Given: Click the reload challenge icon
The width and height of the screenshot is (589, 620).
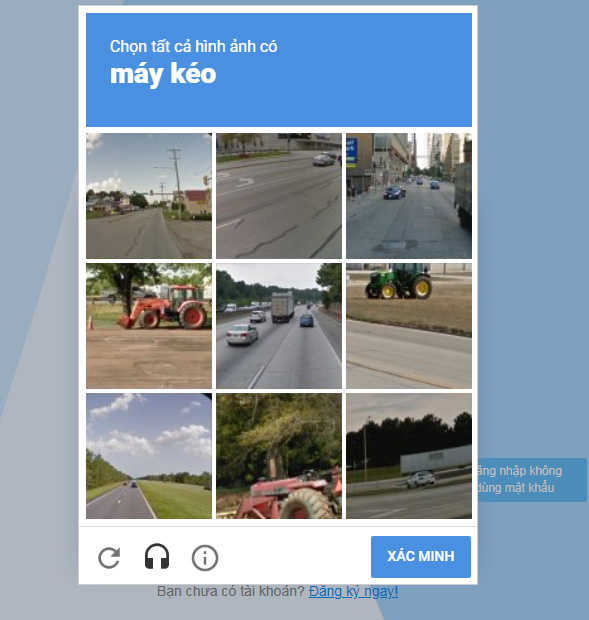Looking at the screenshot, I should click(109, 558).
